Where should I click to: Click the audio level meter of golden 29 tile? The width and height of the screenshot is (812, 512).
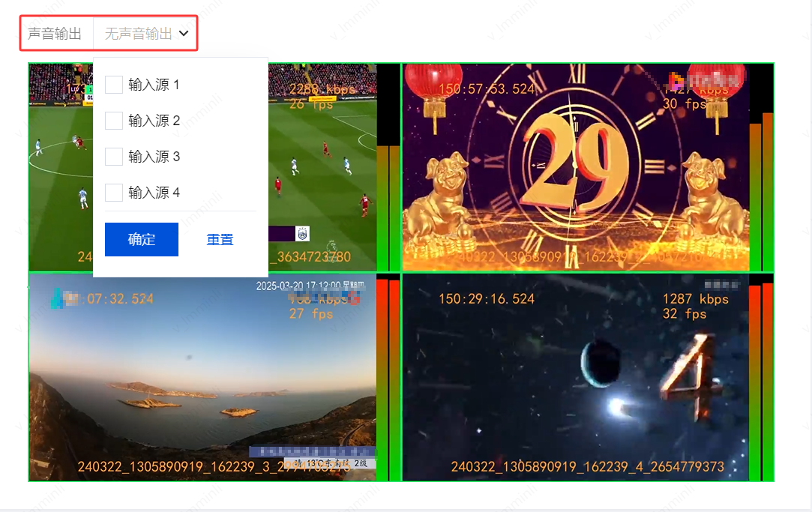(x=761, y=167)
